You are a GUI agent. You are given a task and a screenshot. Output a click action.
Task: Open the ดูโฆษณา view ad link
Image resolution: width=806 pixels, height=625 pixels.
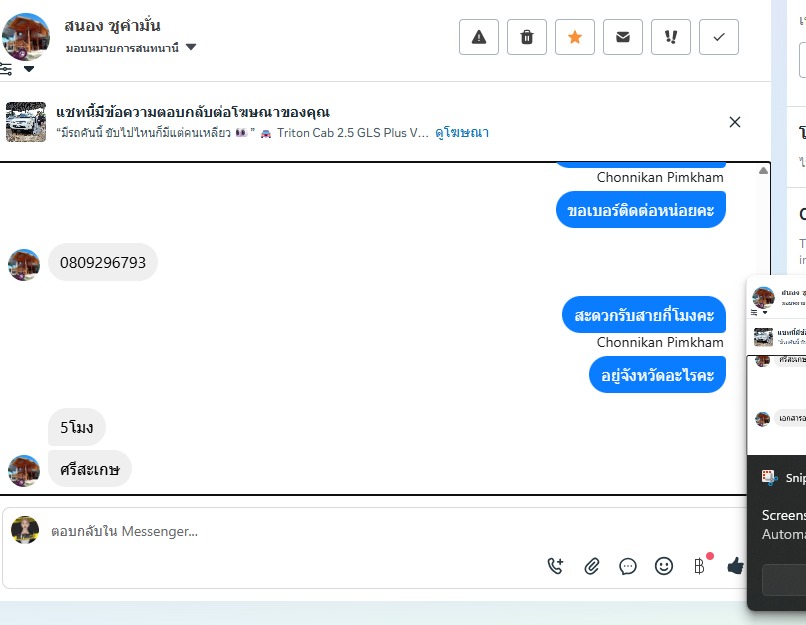click(x=462, y=133)
